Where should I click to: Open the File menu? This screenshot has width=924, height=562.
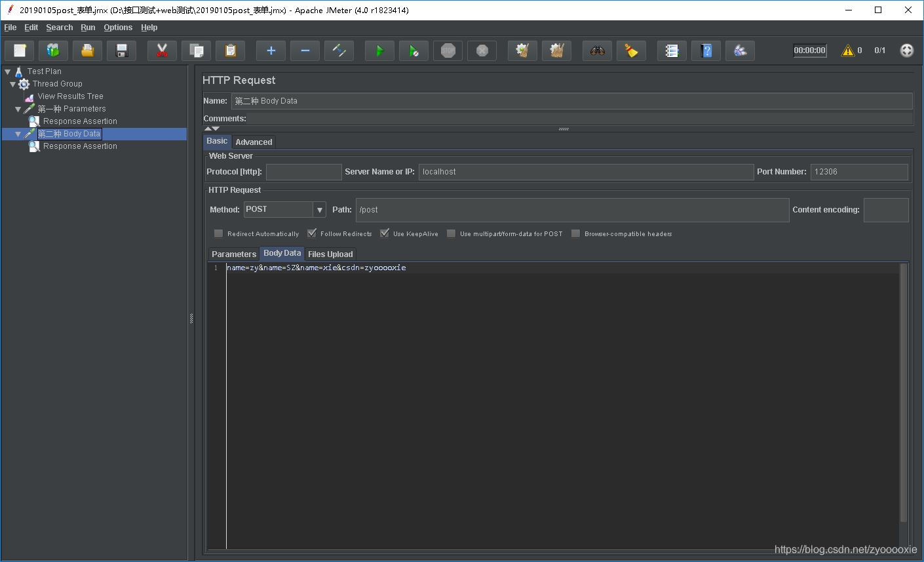click(x=10, y=28)
